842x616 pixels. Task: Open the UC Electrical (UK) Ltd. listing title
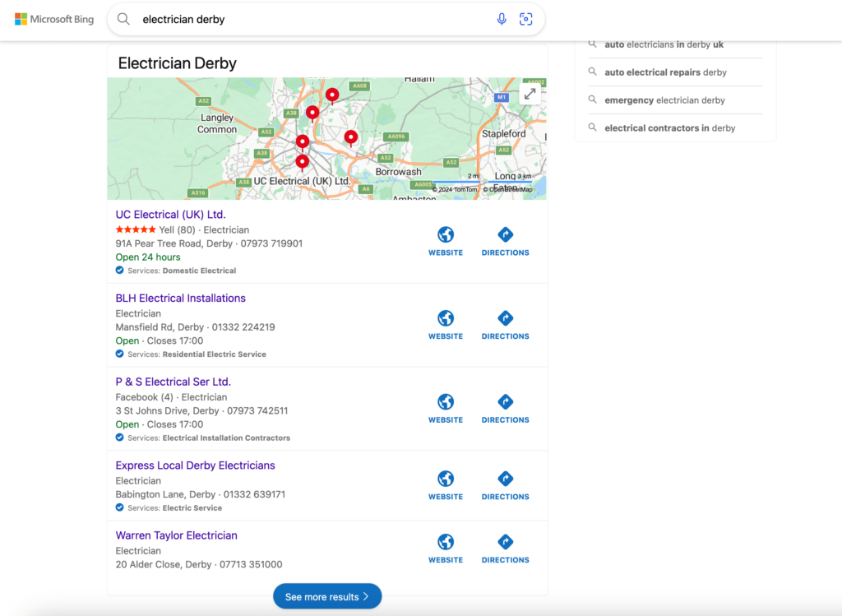171,215
